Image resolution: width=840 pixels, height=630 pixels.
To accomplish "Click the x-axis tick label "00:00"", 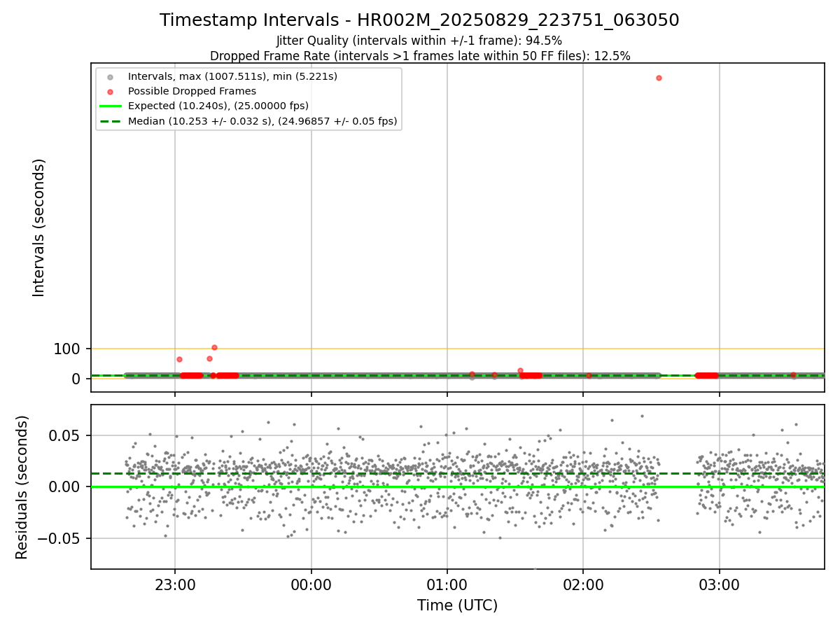I will click(311, 584).
